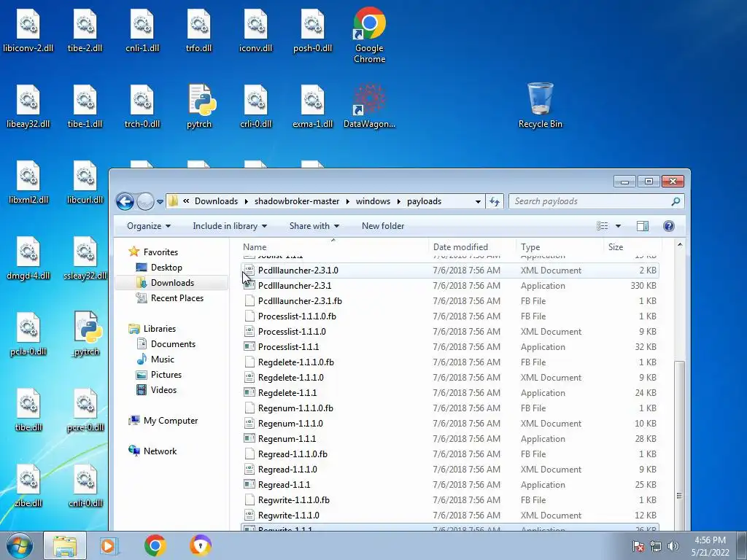Image resolution: width=747 pixels, height=560 pixels.
Task: Click the volume speaker tray icon
Action: pyautogui.click(x=673, y=546)
